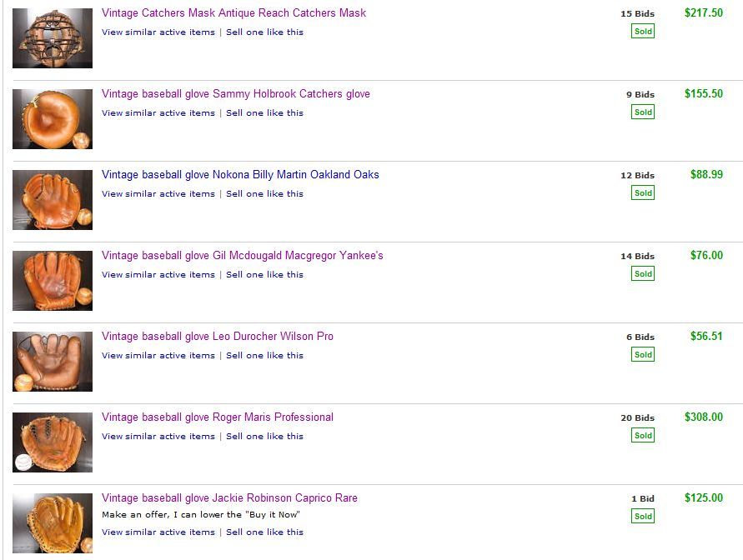
Task: View the Leo Durocher glove picture
Action: 53,362
